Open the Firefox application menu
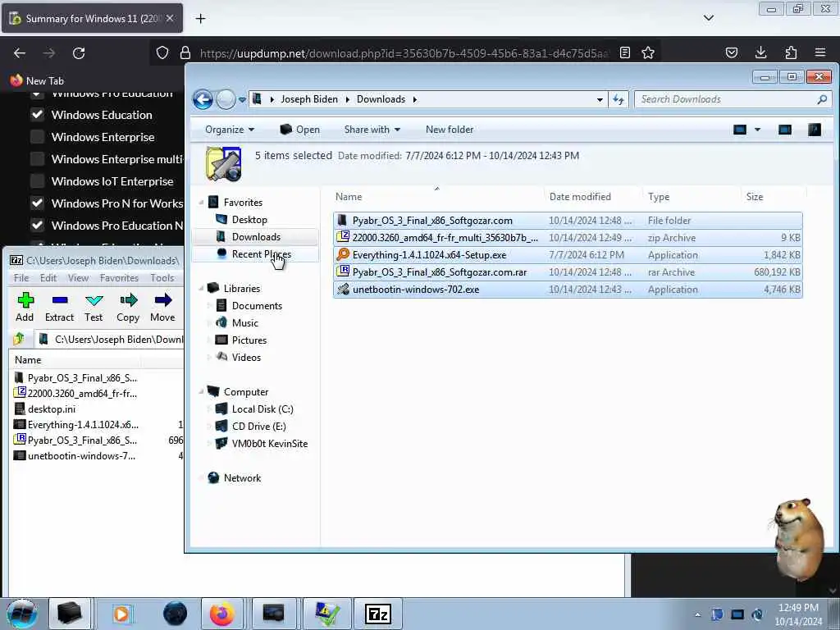 coord(820,52)
